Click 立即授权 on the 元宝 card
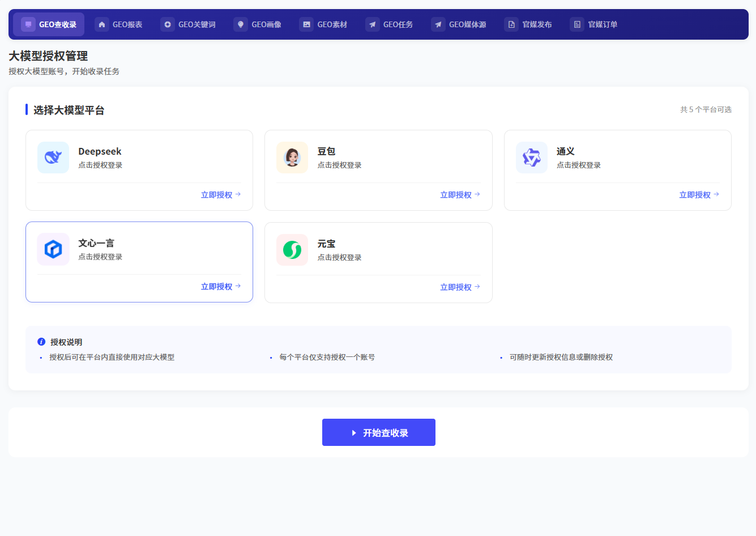The image size is (756, 536). click(460, 287)
